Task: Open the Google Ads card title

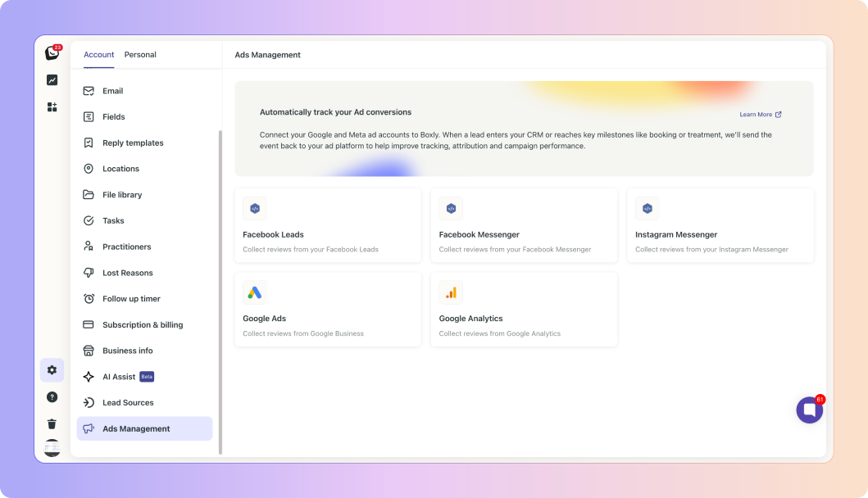Action: coord(264,319)
